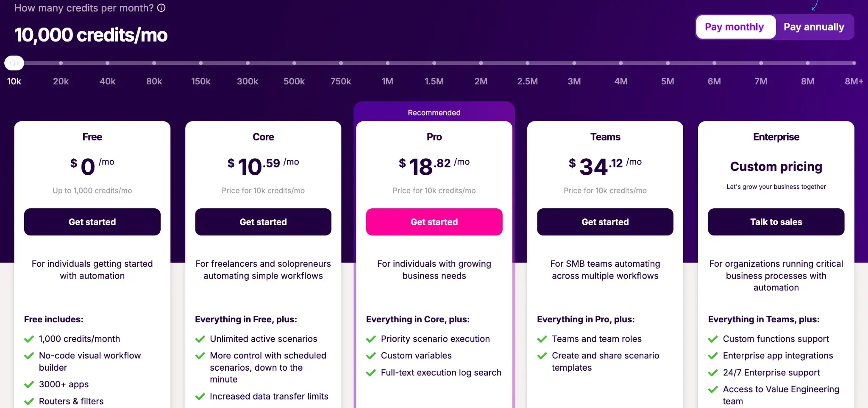Select the Pay monthly billing option
The image size is (868, 408).
[734, 27]
